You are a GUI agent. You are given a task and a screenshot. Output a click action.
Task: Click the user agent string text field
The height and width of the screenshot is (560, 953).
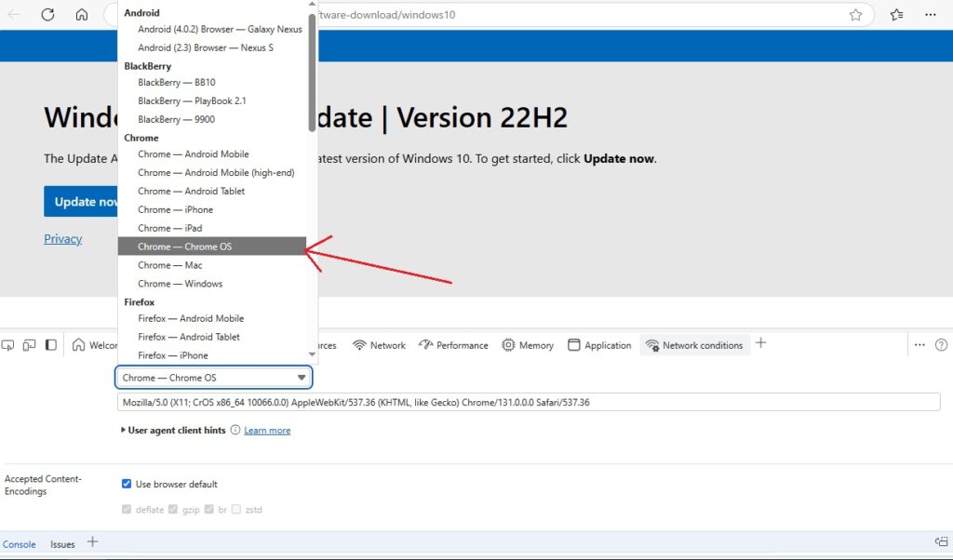[529, 402]
